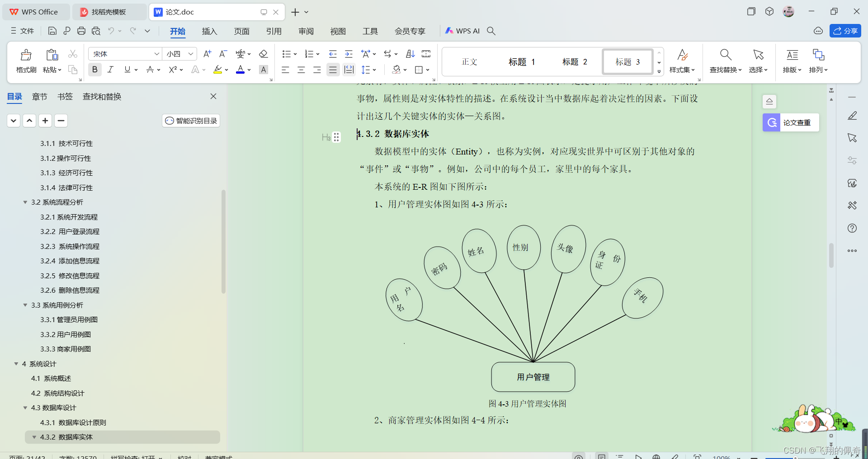Click the search icon next to WPS AI
The height and width of the screenshot is (459, 868).
491,31
